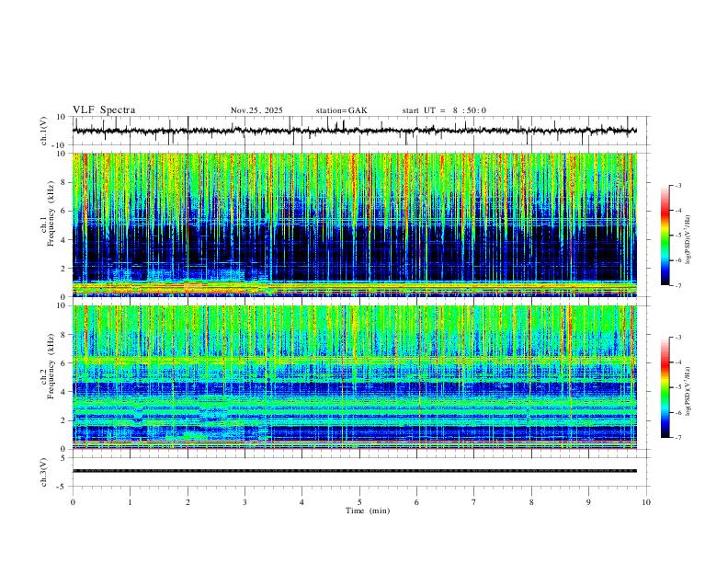728x563 pixels.
Task: Click the date text "Nov.25, 2025"
Action: coord(256,110)
